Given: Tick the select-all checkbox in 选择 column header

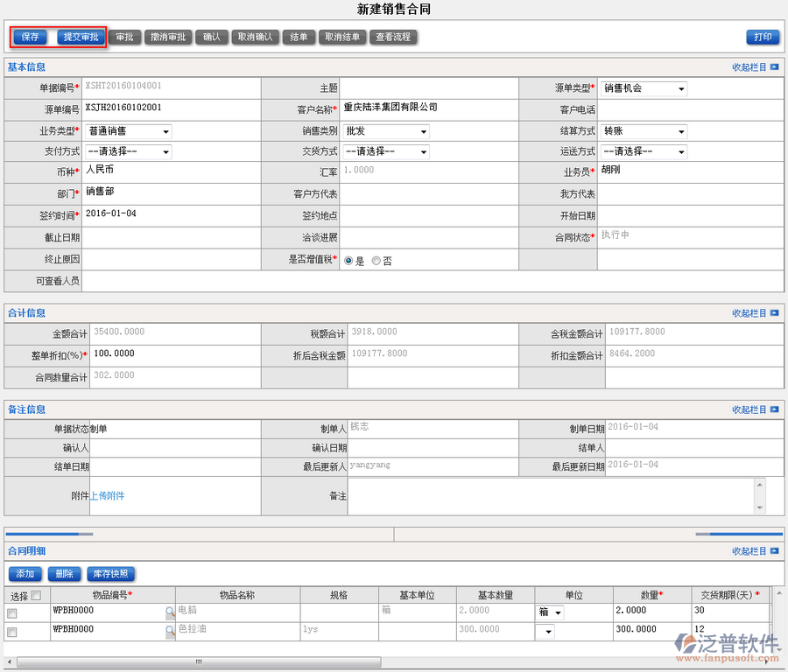Looking at the screenshot, I should (x=36, y=596).
